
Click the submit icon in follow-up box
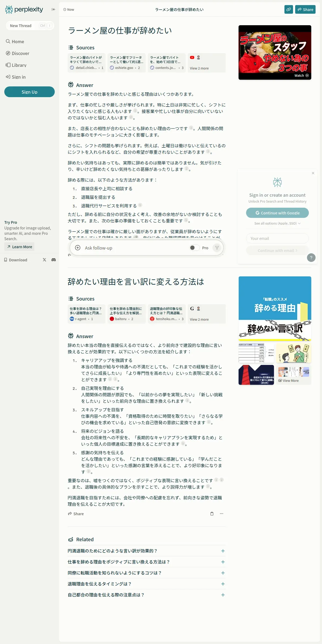click(x=217, y=248)
